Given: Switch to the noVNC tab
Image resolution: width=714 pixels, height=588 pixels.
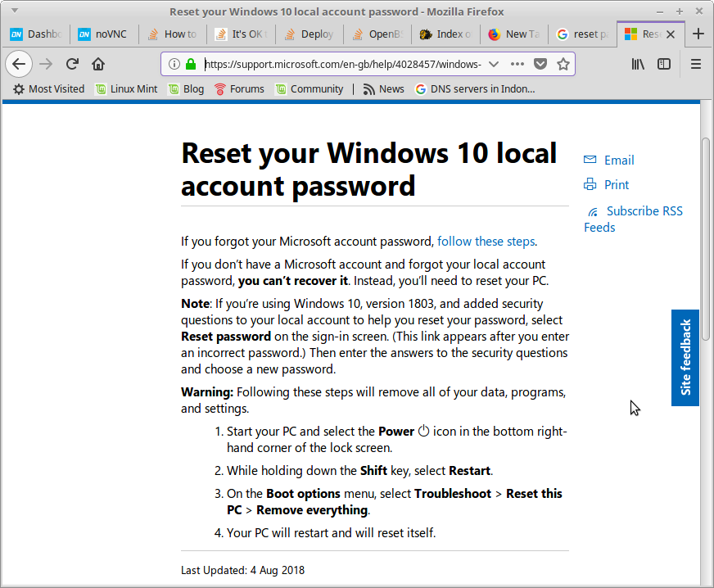Looking at the screenshot, I should tap(104, 34).
